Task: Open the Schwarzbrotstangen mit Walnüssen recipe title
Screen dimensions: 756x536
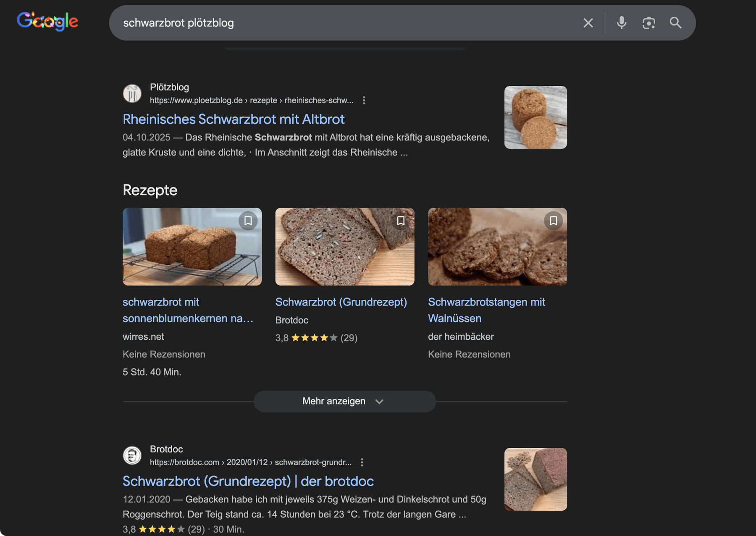Action: click(486, 310)
